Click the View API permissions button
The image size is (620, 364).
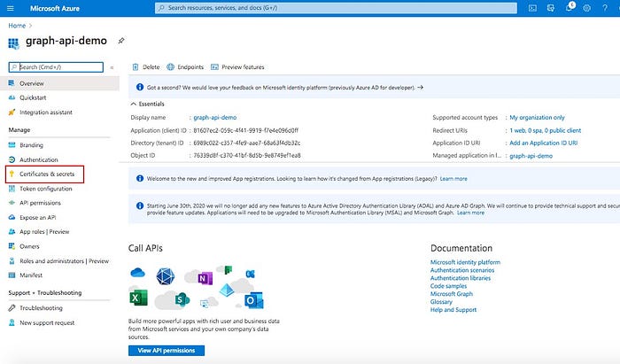[x=167, y=351]
